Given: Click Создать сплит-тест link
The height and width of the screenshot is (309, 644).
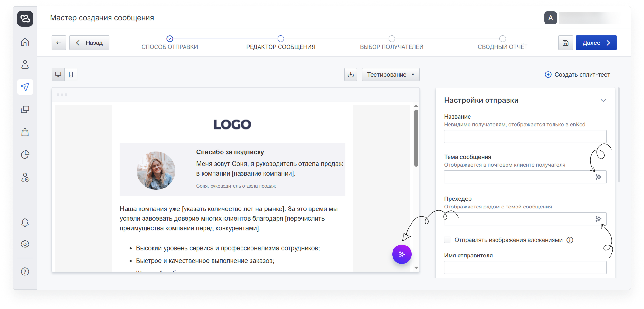Looking at the screenshot, I should tap(577, 75).
